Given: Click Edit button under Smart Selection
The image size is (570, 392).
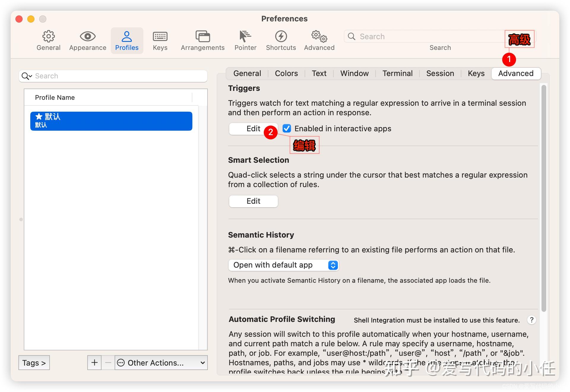Looking at the screenshot, I should tap(253, 201).
